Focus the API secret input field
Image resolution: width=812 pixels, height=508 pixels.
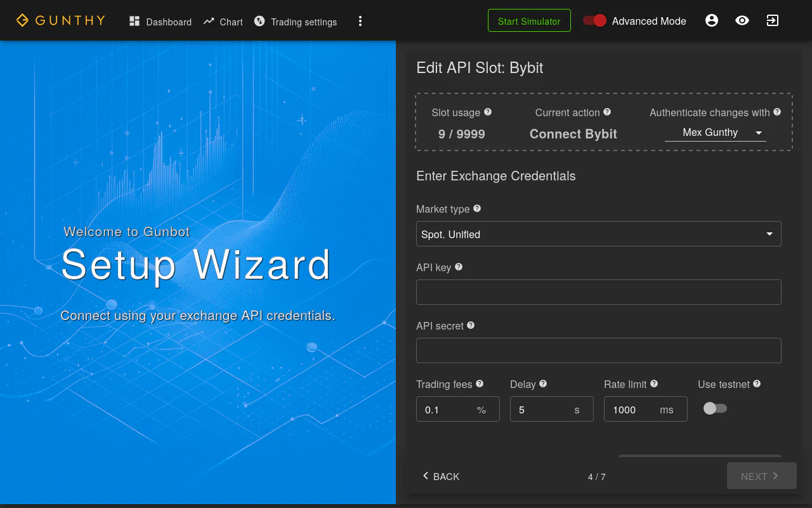pyautogui.click(x=599, y=351)
